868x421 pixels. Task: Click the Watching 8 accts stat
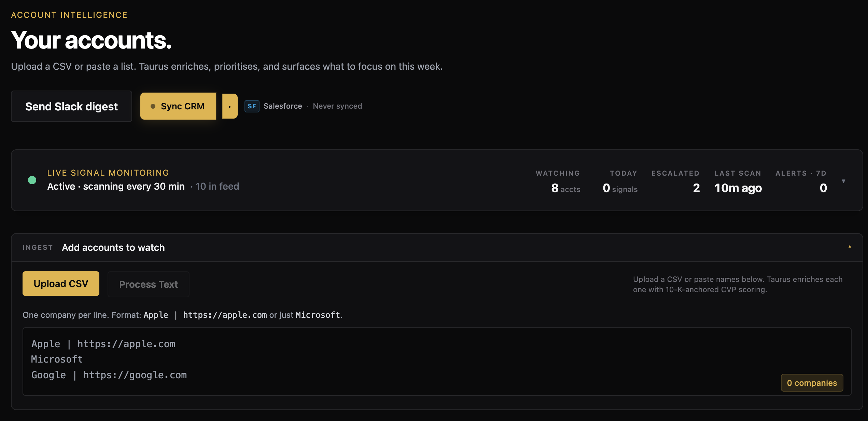[558, 182]
